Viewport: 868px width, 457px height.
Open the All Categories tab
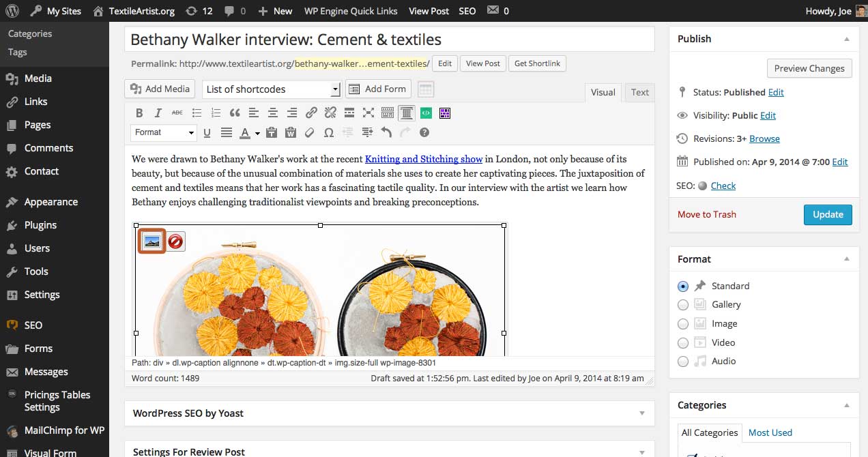pyautogui.click(x=710, y=432)
